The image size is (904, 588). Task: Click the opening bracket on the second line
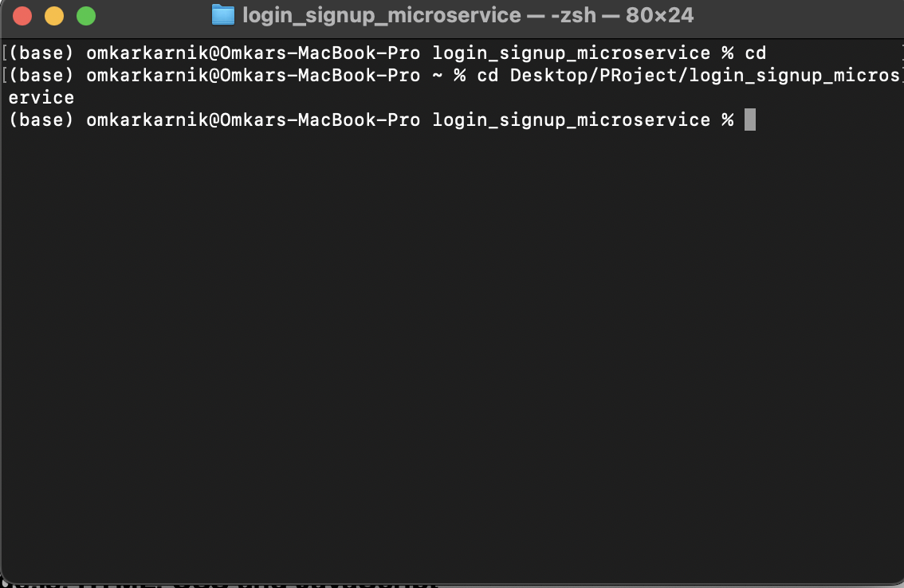[6, 75]
